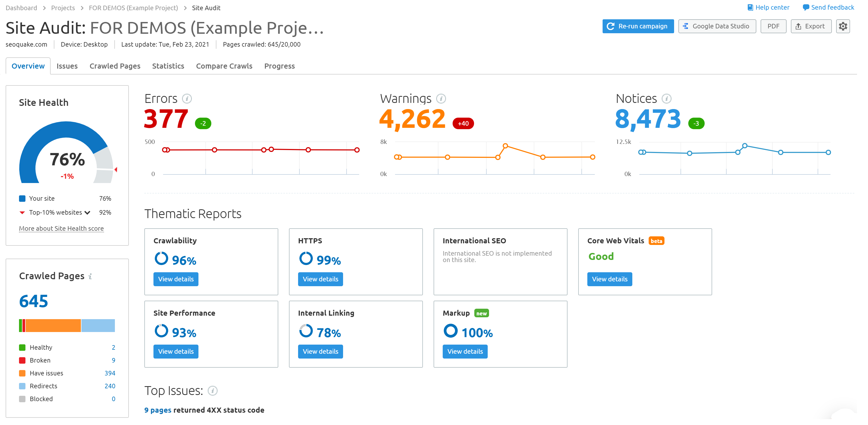Click the Export icon
This screenshot has height=425, width=868.
tap(799, 26)
